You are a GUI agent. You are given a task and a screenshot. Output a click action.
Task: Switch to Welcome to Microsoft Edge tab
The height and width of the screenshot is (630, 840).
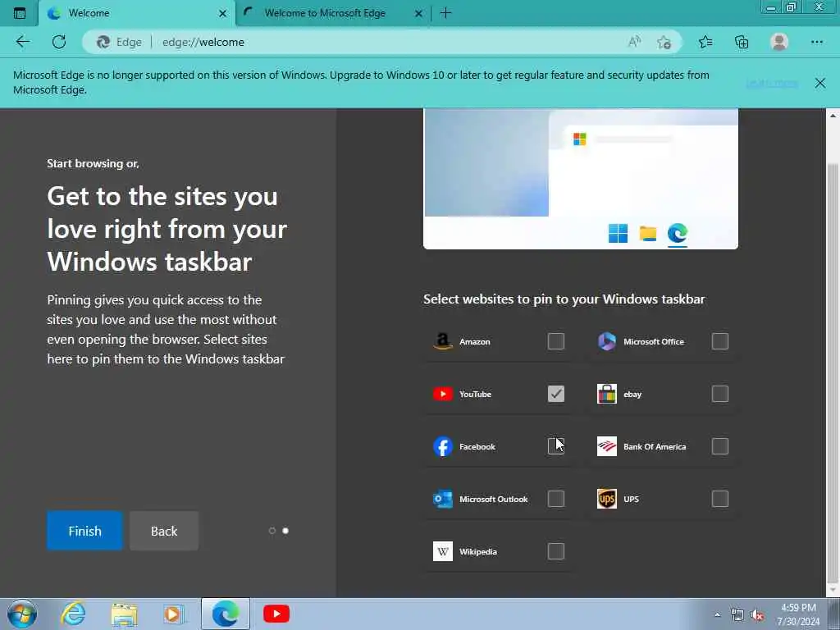pyautogui.click(x=333, y=13)
